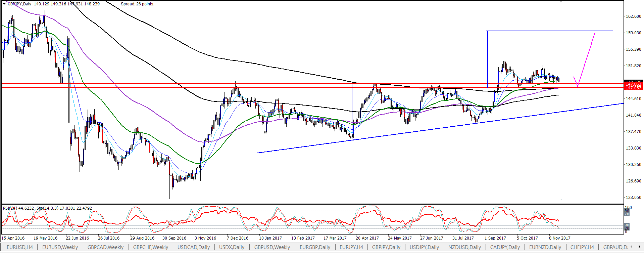Click the 137.470 price scale value

[634, 132]
